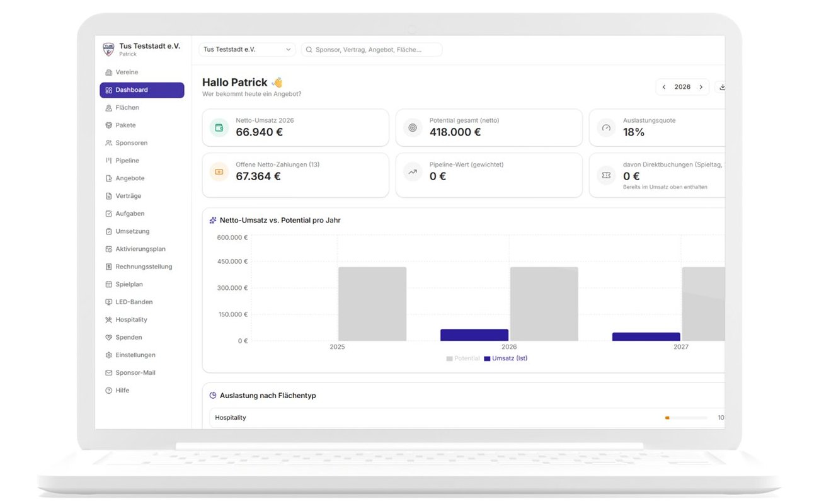The width and height of the screenshot is (819, 504).
Task: Toggle Potential series in chart legend
Action: (463, 358)
